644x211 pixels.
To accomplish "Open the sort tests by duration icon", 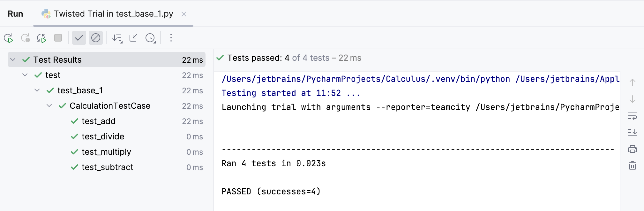I will [x=117, y=38].
